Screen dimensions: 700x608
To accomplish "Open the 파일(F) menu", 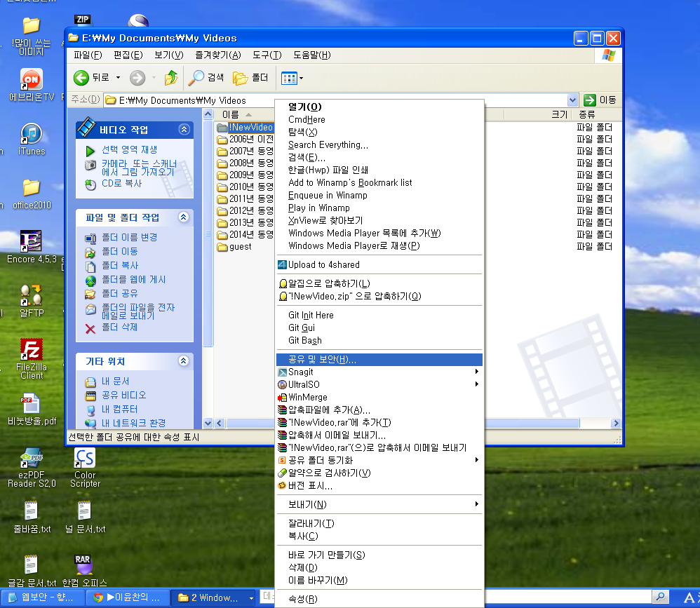I will (88, 55).
